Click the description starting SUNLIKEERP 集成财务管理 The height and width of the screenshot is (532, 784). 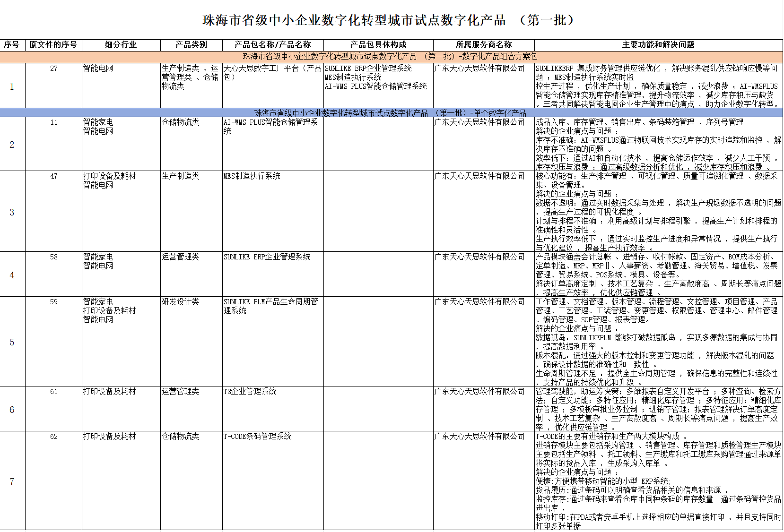[658, 86]
